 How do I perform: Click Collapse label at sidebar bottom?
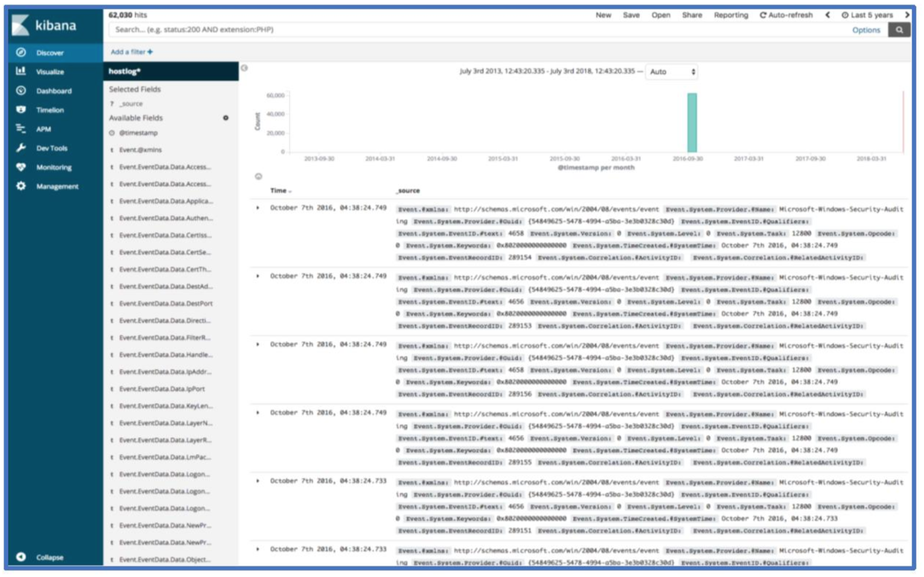[50, 557]
